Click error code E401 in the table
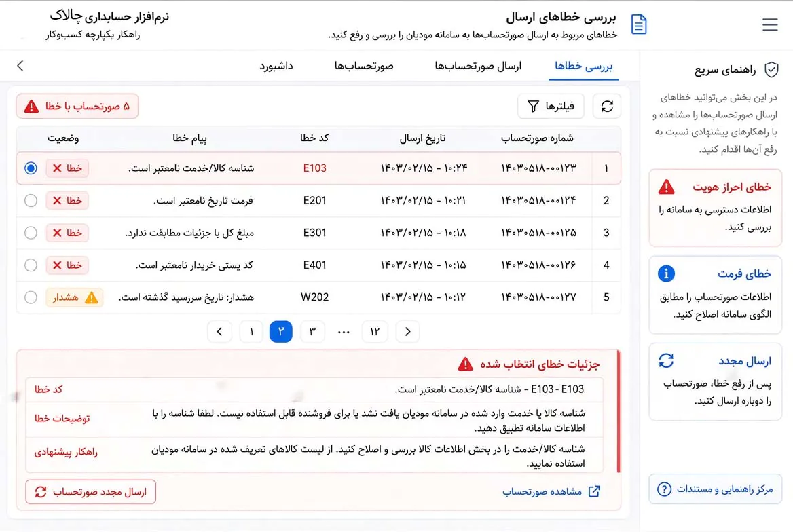The width and height of the screenshot is (793, 532). pyautogui.click(x=314, y=265)
